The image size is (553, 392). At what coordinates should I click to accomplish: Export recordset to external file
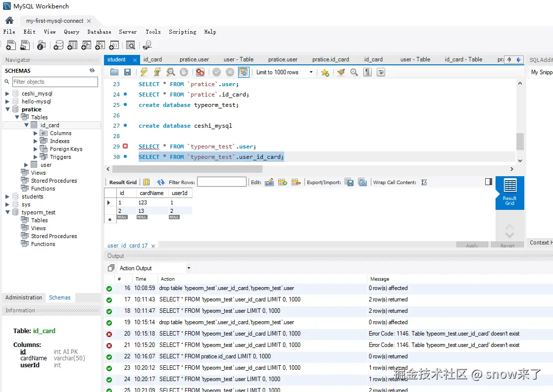(349, 182)
